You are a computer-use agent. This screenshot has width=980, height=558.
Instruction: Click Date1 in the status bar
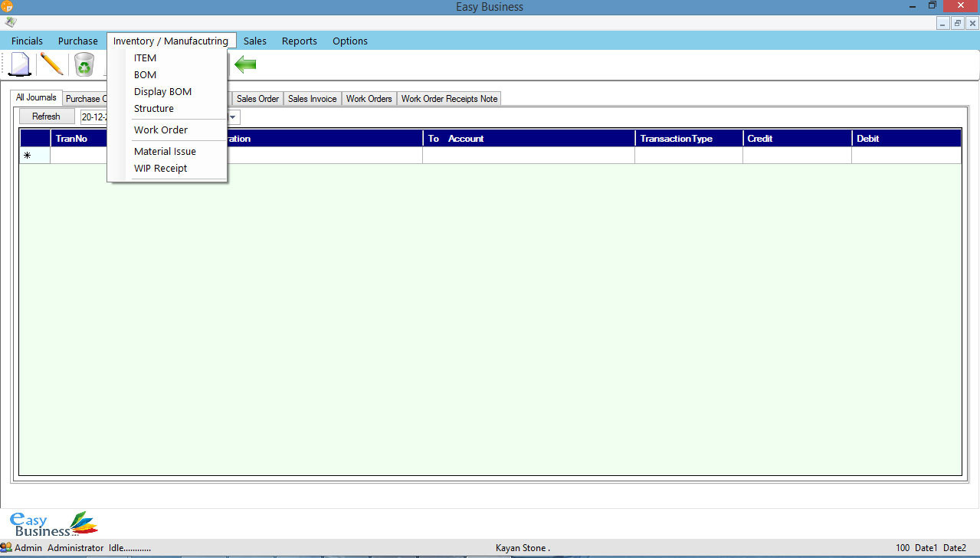[x=926, y=548]
